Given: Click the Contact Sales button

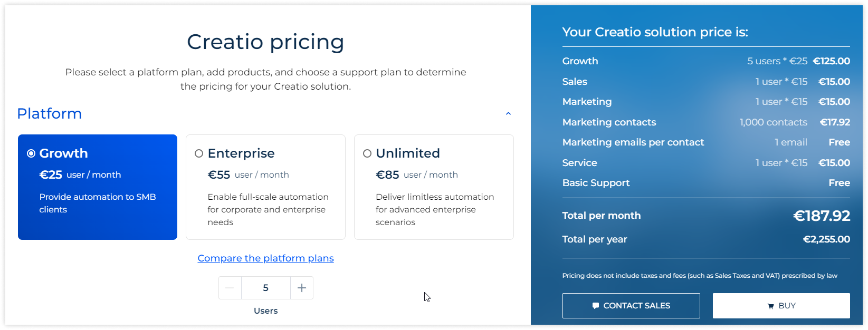Looking at the screenshot, I should pos(631,306).
